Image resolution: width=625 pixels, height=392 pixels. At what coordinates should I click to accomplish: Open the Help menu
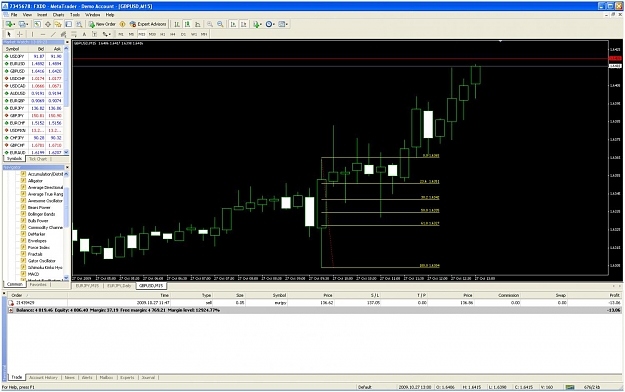[x=110, y=15]
